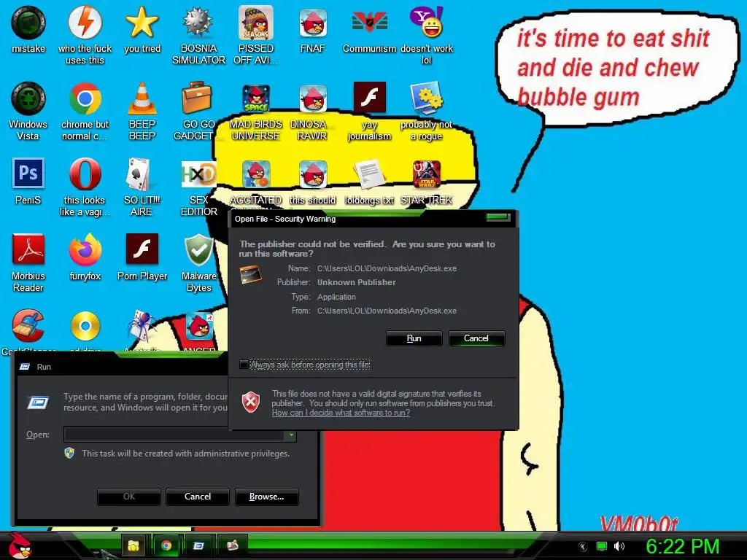
Task: Select the PISSED OFF AVI Angry Birds Seasons icon
Action: point(256,23)
